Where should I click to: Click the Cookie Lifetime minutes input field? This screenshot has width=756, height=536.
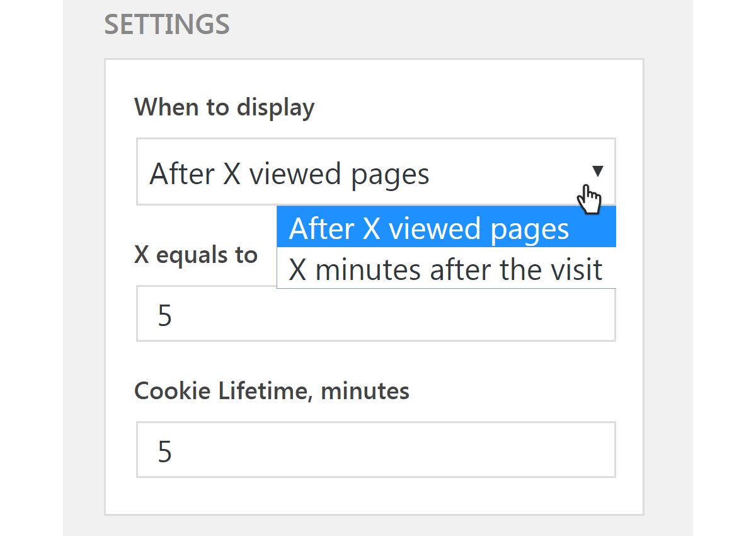click(376, 450)
